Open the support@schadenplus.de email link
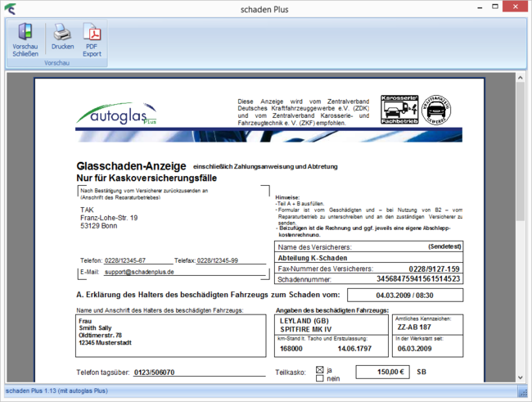Image resolution: width=532 pixels, height=402 pixels. (138, 271)
